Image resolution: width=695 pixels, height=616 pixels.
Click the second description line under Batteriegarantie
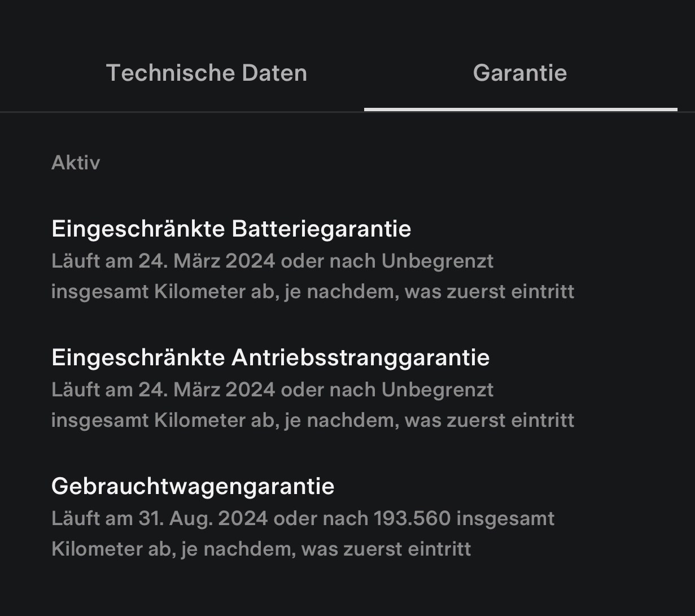click(313, 292)
